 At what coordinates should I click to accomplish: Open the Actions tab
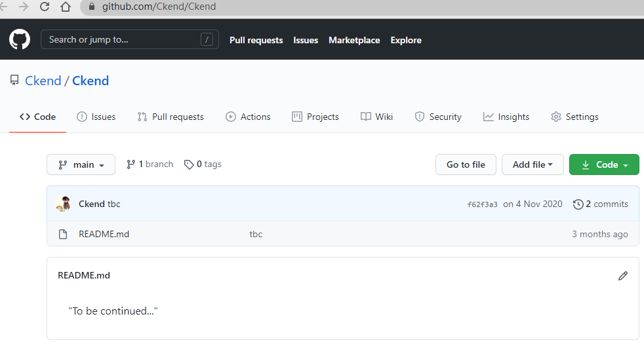click(248, 117)
